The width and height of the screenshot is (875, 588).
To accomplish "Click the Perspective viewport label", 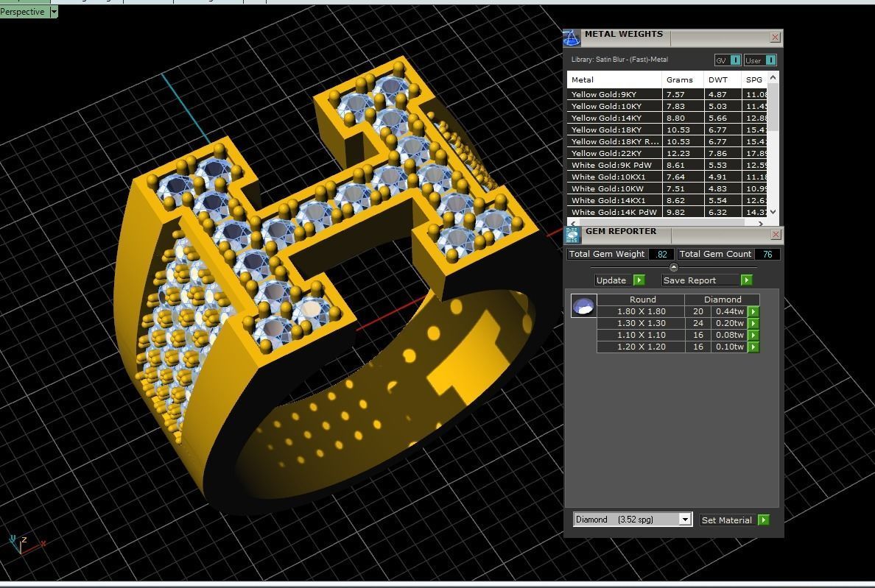I will point(22,12).
